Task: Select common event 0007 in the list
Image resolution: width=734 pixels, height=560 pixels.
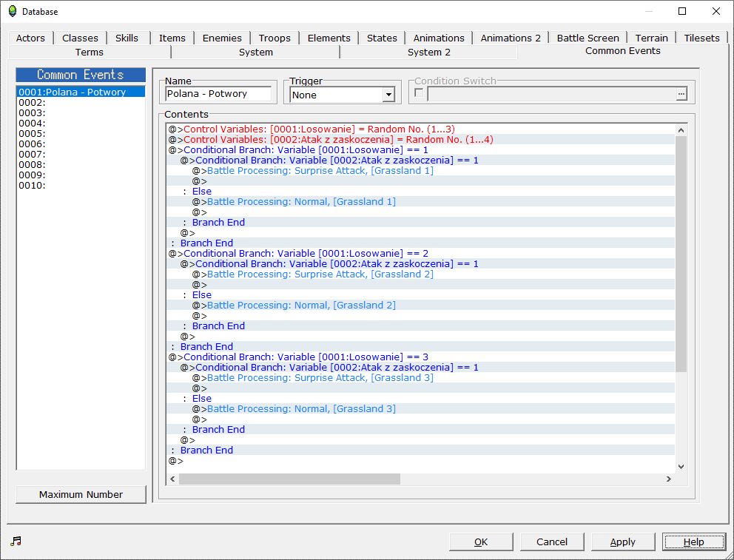Action: coord(81,155)
